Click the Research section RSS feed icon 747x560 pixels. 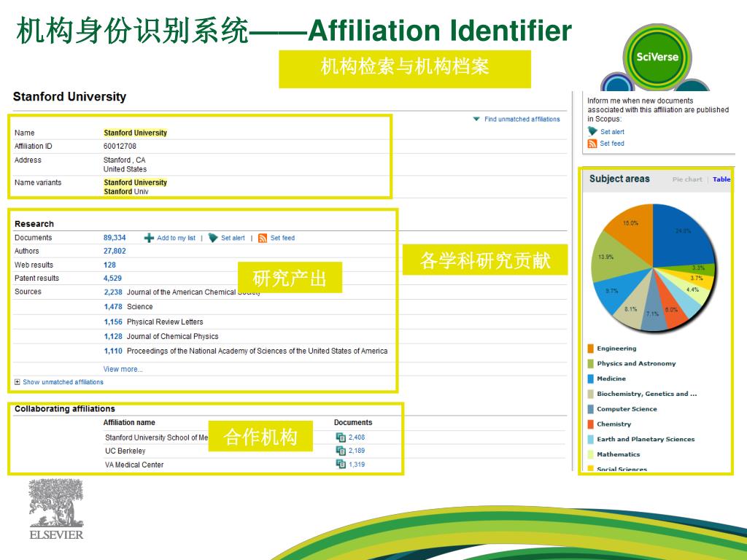263,238
